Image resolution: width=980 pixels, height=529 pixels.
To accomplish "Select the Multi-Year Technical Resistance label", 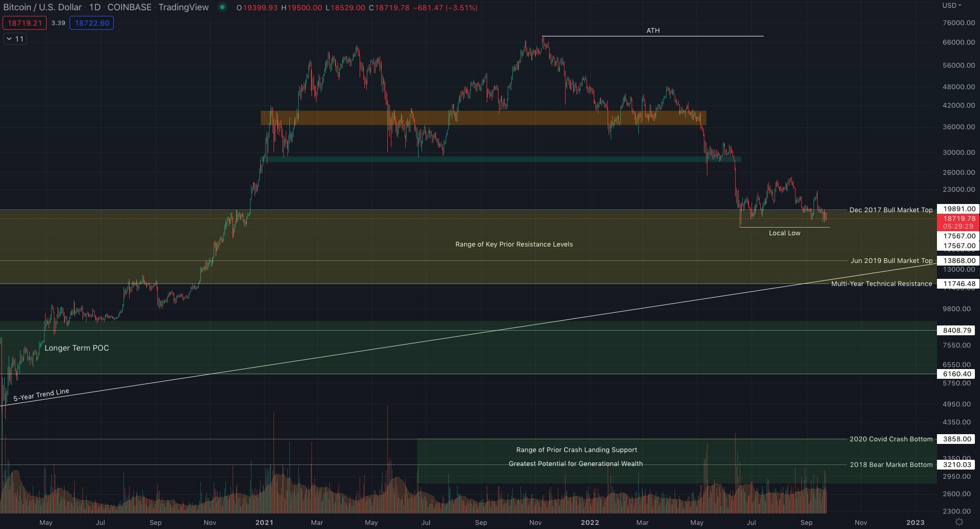I will pos(882,283).
